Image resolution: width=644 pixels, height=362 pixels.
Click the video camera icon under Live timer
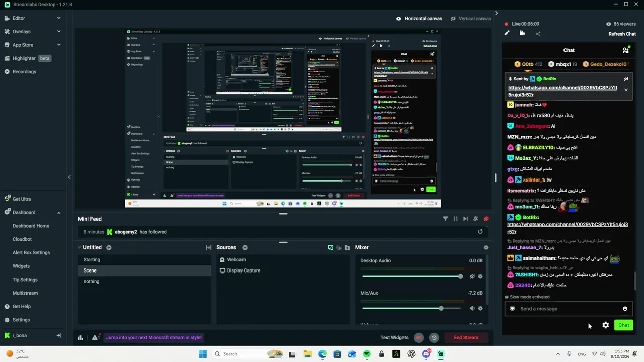[522, 34]
